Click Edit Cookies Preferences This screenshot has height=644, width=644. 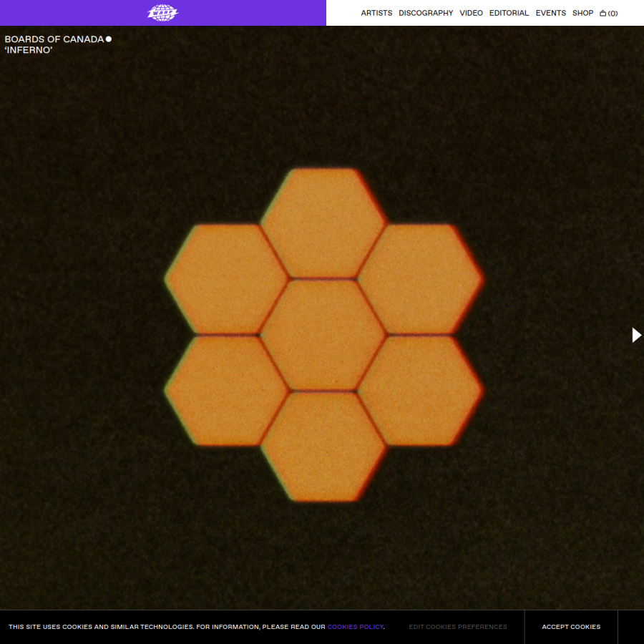pos(457,627)
